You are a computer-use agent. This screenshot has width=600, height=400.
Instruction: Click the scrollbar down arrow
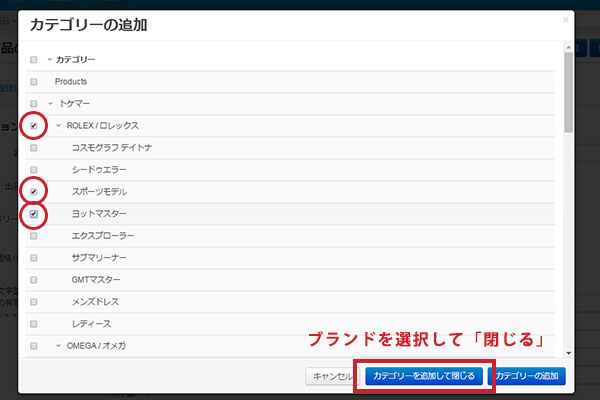[568, 353]
